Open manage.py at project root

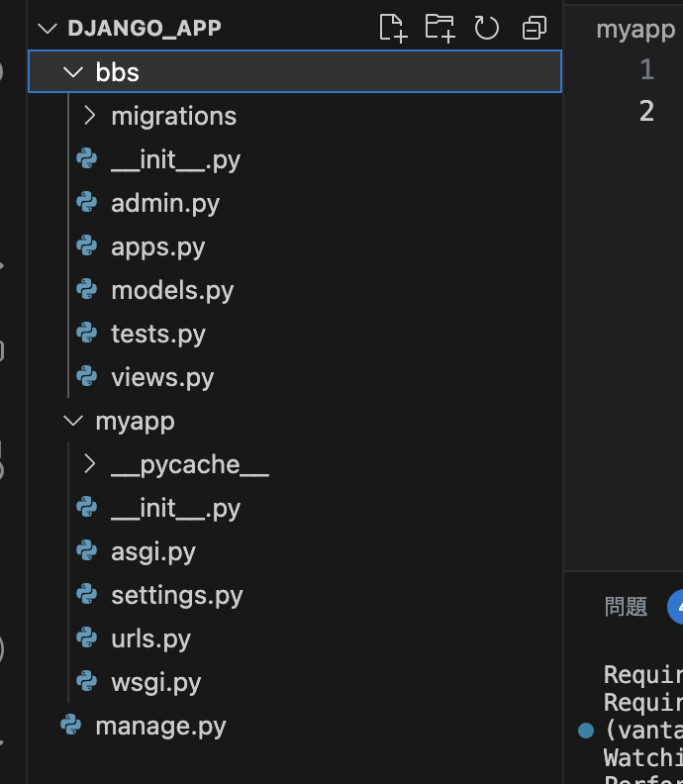161,726
